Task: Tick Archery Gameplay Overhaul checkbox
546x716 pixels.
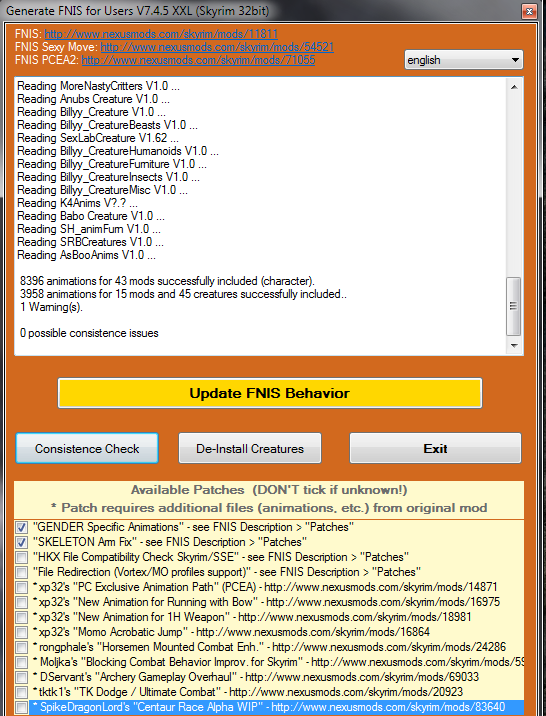Action: [21, 677]
